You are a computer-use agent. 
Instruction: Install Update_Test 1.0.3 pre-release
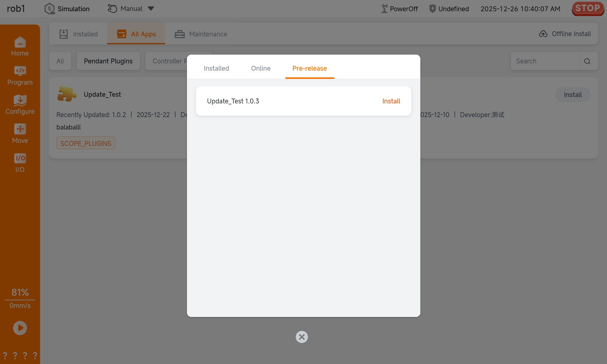coord(391,101)
